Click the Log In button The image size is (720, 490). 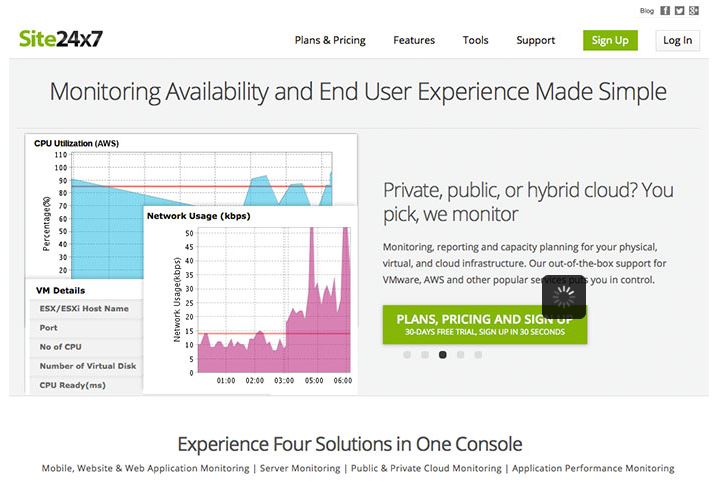(x=677, y=41)
